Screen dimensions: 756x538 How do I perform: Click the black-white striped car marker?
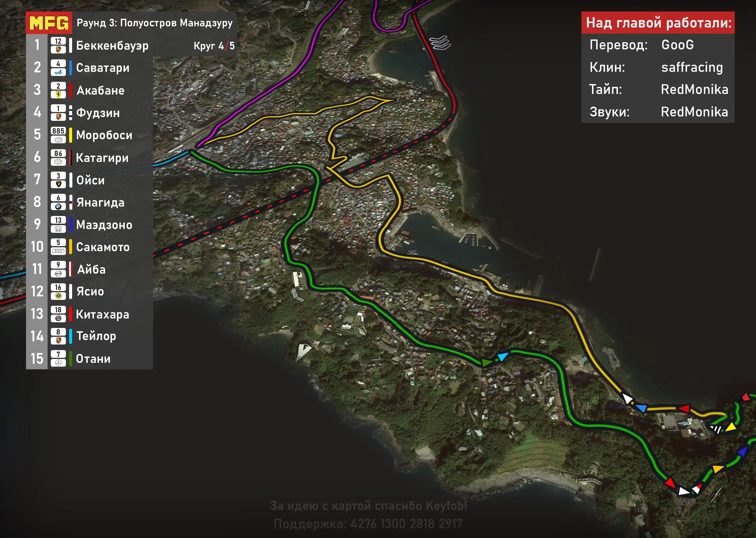(716, 429)
